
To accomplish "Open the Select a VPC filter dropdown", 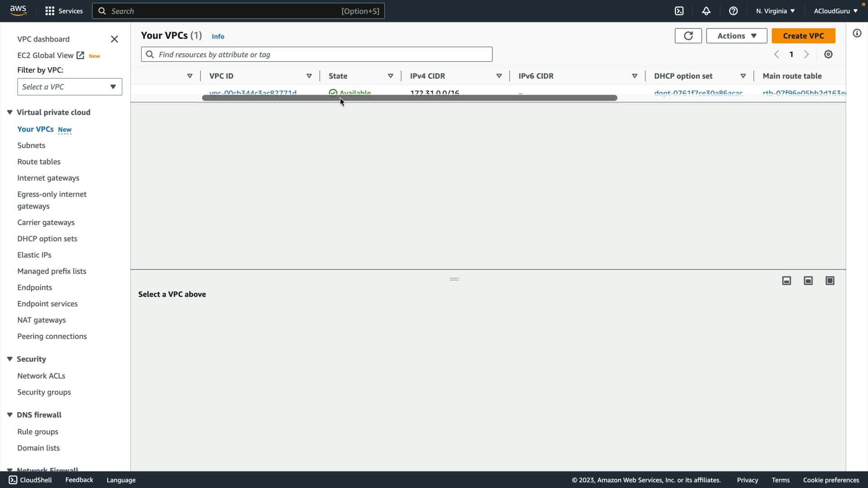I will 70,87.
